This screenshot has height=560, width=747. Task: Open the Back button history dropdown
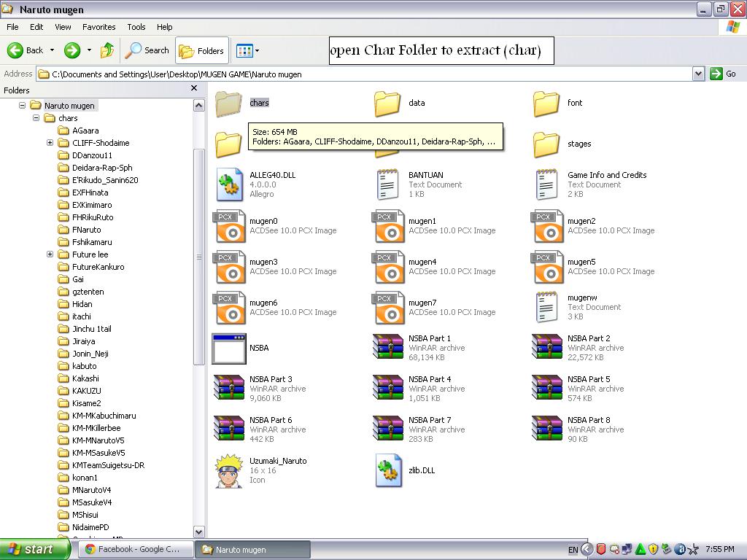pos(52,50)
